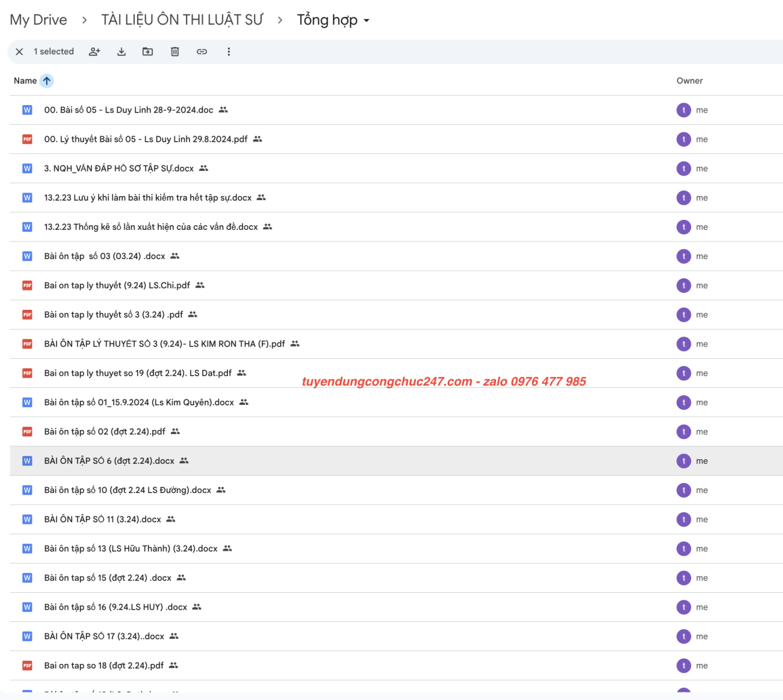The width and height of the screenshot is (783, 700).
Task: Click owner avatar for BÀI ÔN TẬP SỐ 6 row
Action: pos(683,461)
